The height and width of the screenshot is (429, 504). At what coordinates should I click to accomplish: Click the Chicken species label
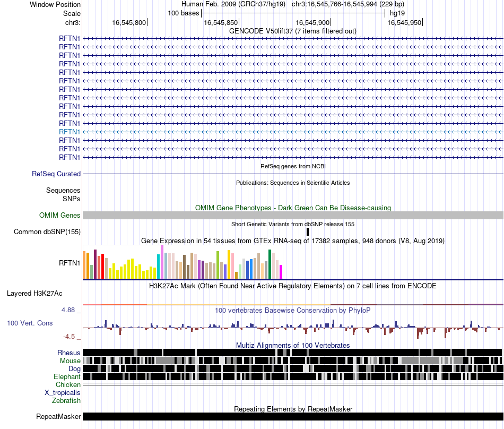pos(68,384)
